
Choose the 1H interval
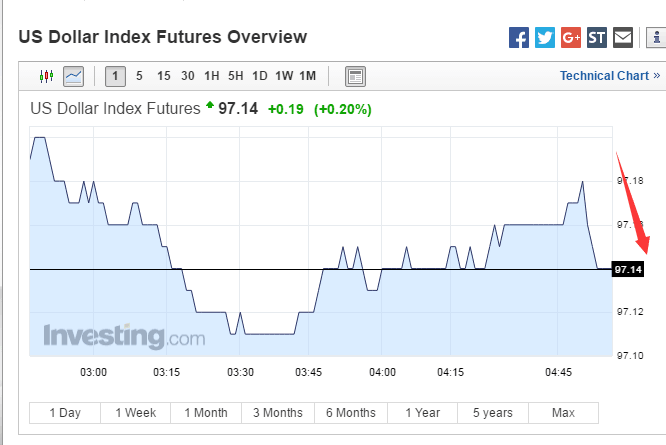point(211,76)
